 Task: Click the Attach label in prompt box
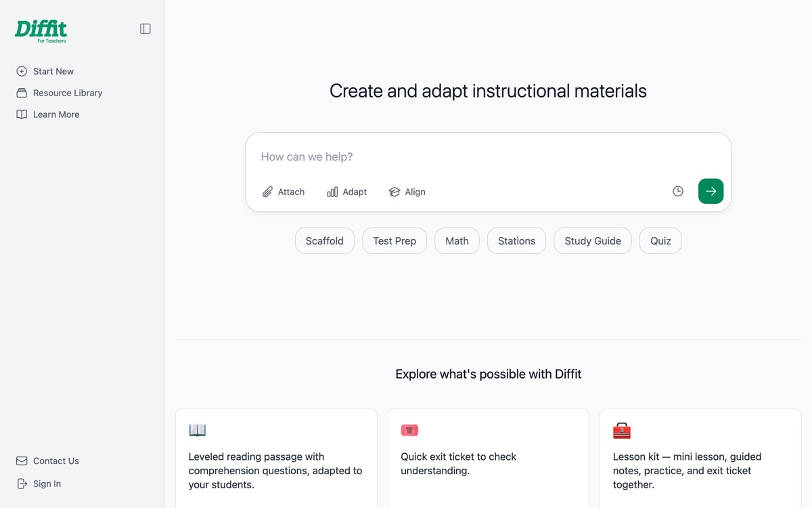[291, 192]
